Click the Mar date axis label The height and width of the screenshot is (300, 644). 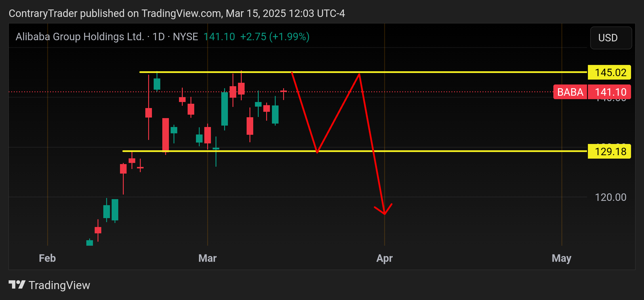[207, 258]
